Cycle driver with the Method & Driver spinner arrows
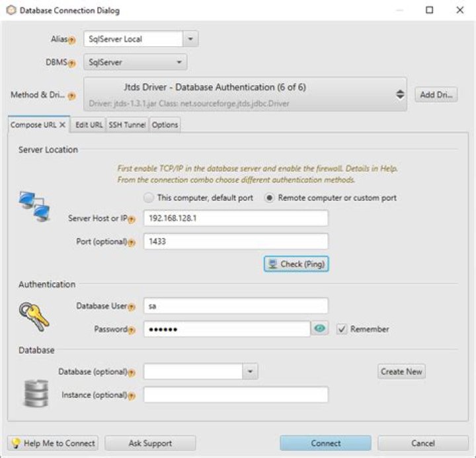 tap(400, 95)
